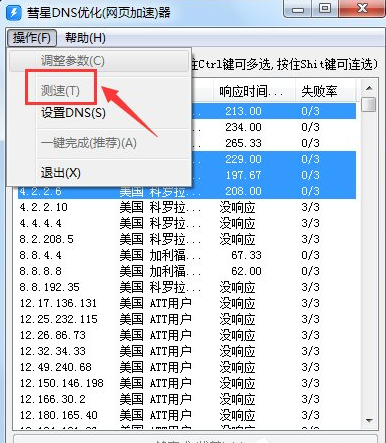Select row with IP 12.49.240.68
The height and width of the screenshot is (443, 386).
click(187, 367)
